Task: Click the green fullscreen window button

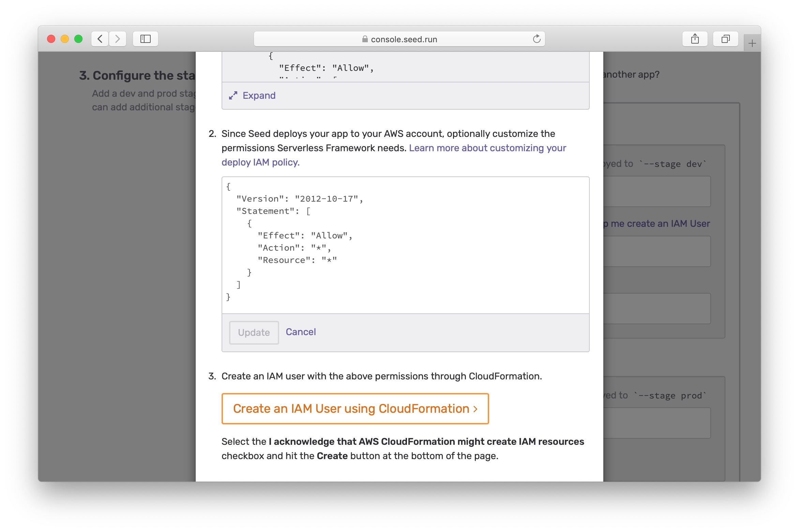Action: coord(78,39)
